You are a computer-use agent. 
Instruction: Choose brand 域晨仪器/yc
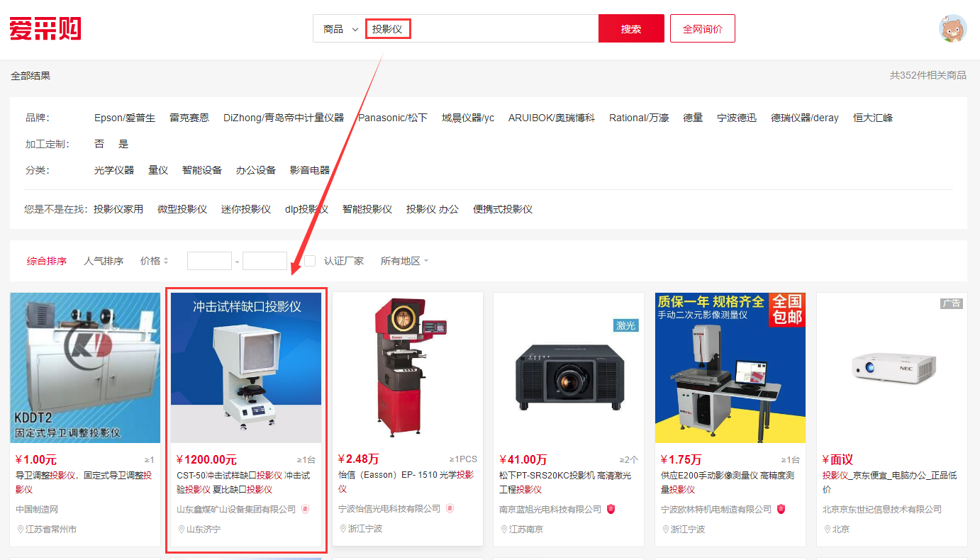click(x=468, y=118)
